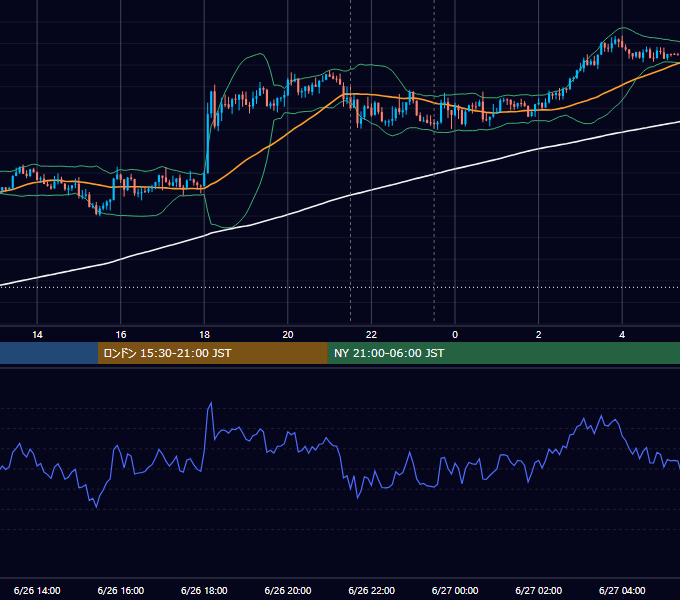Click the 6/27 00:00 date label
Image resolution: width=680 pixels, height=600 pixels.
tap(455, 590)
